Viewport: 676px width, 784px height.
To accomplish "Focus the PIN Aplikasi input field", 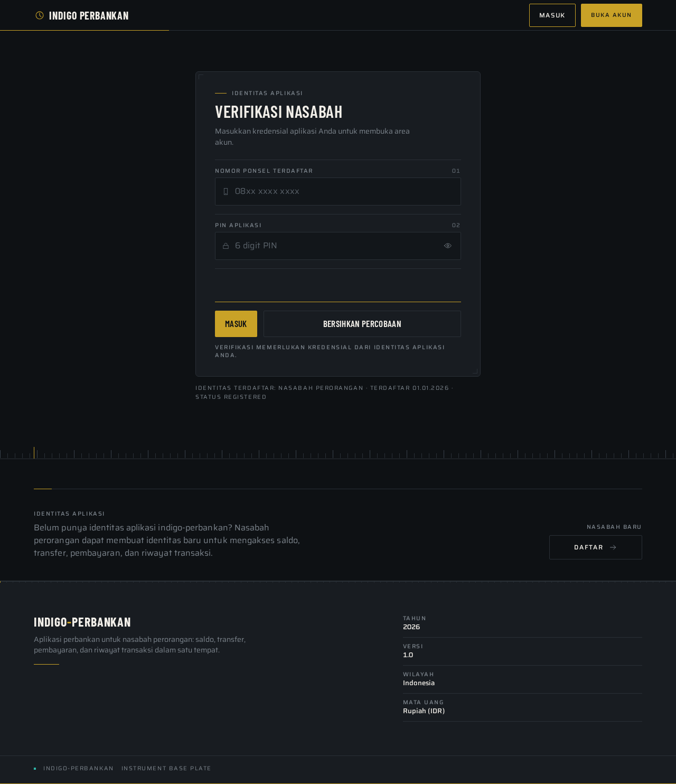I will coord(338,246).
